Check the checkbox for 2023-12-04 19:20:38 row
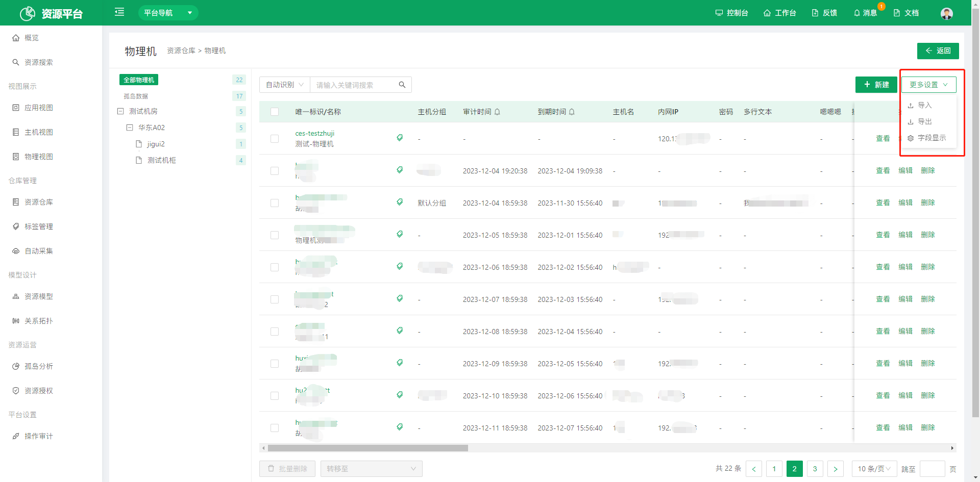The width and height of the screenshot is (980, 482). click(x=275, y=171)
